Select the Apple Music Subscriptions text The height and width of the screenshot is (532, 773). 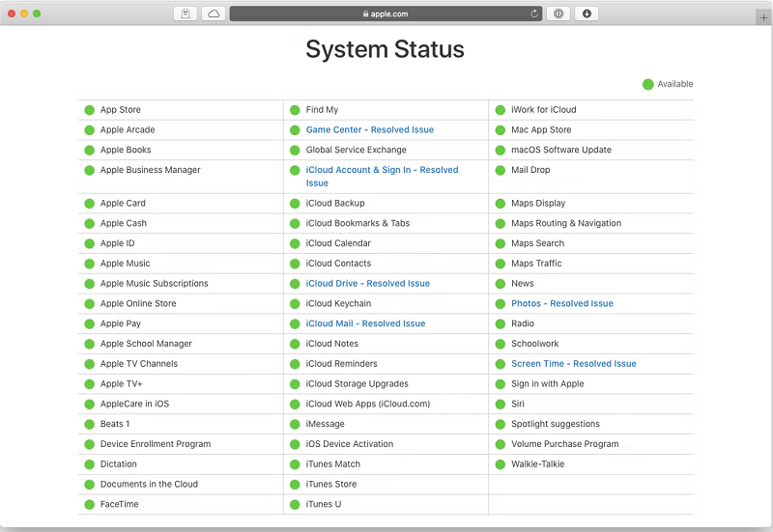[155, 283]
